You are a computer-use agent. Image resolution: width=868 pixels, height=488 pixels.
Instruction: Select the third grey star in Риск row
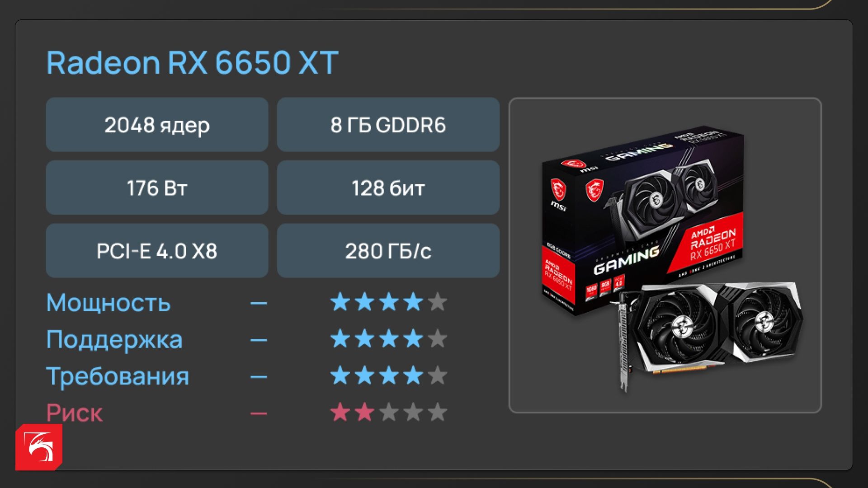pos(389,413)
